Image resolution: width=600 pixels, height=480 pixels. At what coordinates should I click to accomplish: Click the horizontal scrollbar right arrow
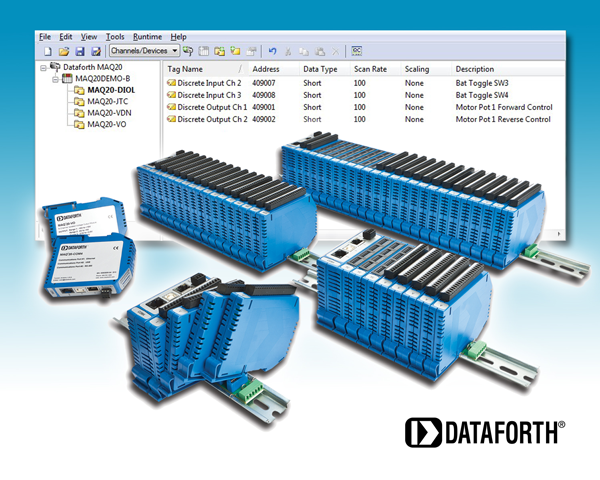(559, 233)
